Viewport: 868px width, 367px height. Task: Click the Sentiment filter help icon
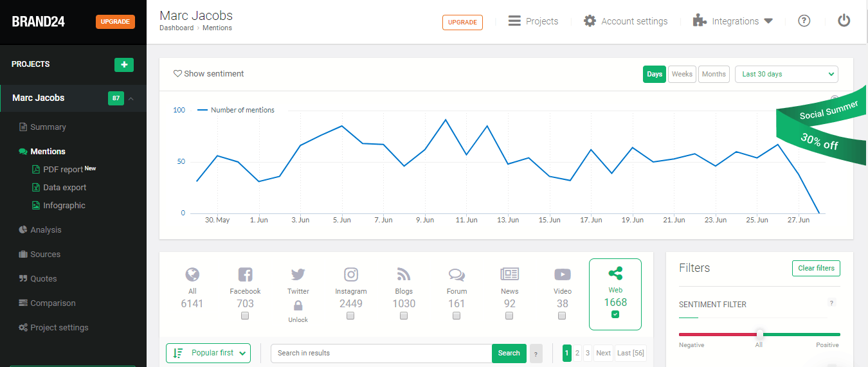click(831, 303)
